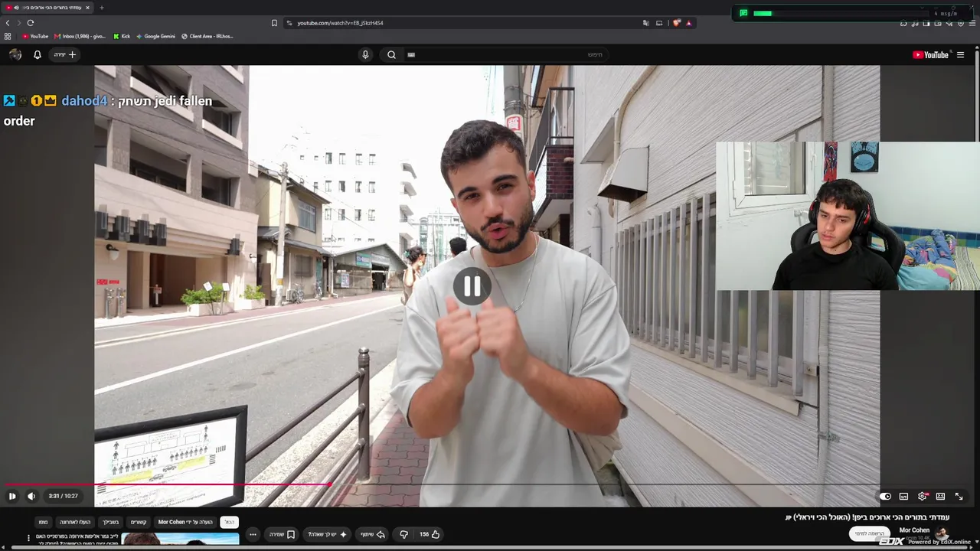Click the share button with arrow
Viewport: 980px width, 551px height.
(x=373, y=534)
